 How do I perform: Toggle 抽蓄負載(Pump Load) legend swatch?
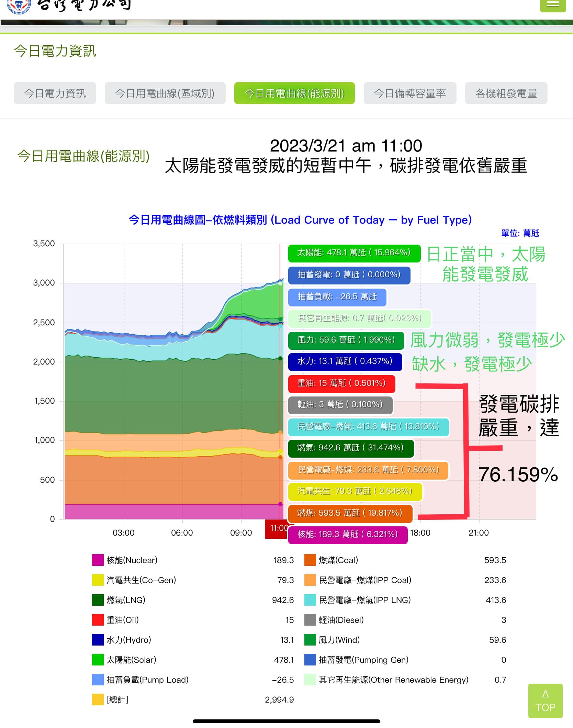point(98,680)
